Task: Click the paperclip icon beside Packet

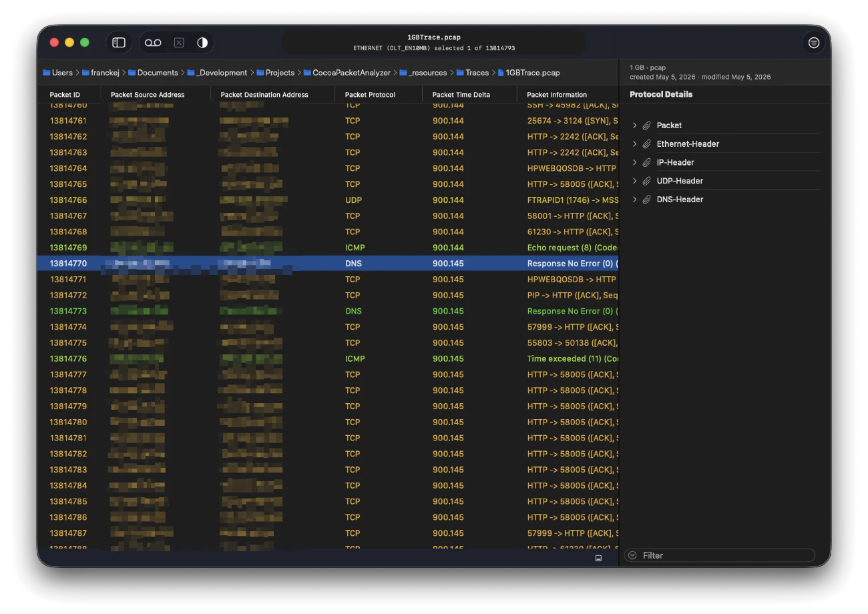Action: click(x=646, y=125)
